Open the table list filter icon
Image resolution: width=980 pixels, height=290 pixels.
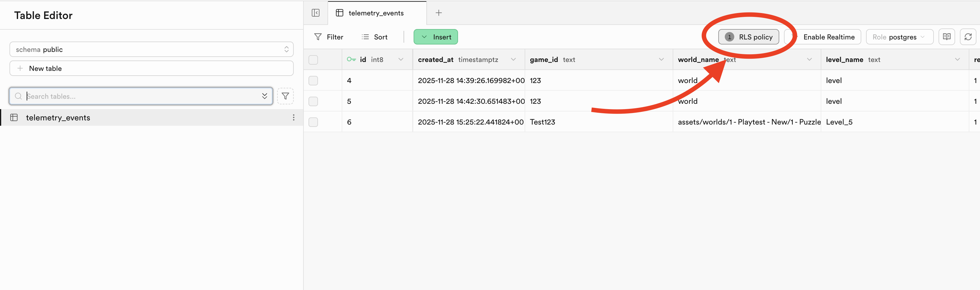(x=285, y=96)
